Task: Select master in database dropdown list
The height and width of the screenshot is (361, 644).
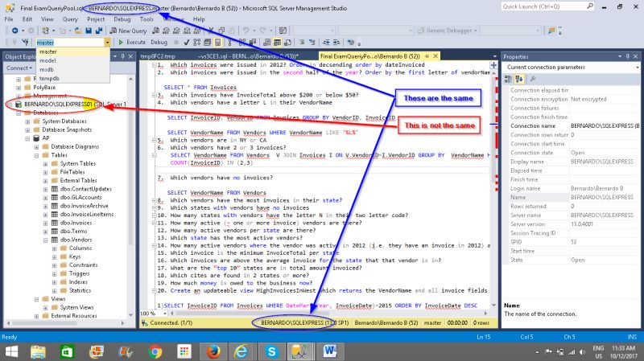Action: (72, 51)
